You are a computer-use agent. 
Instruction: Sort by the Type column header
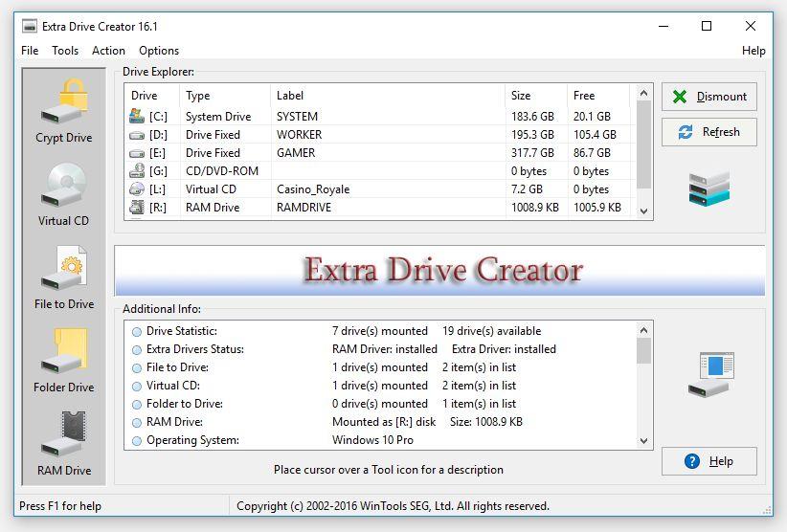pos(225,96)
